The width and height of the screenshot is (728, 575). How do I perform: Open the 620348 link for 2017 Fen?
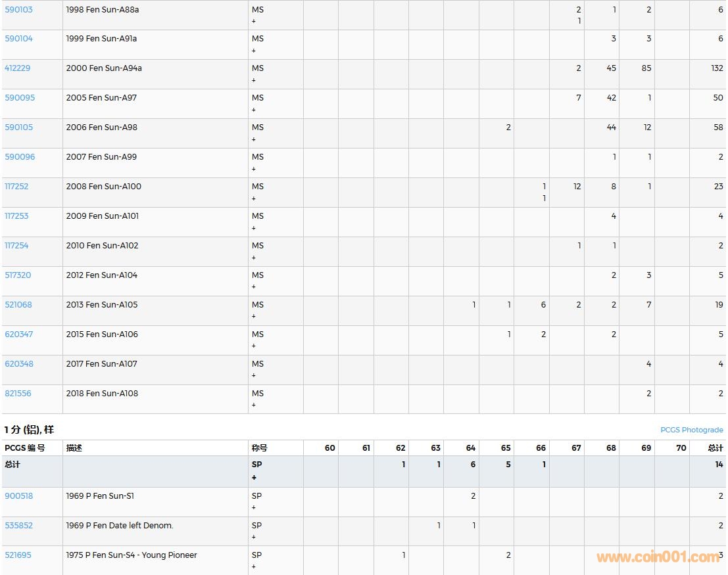coord(19,364)
